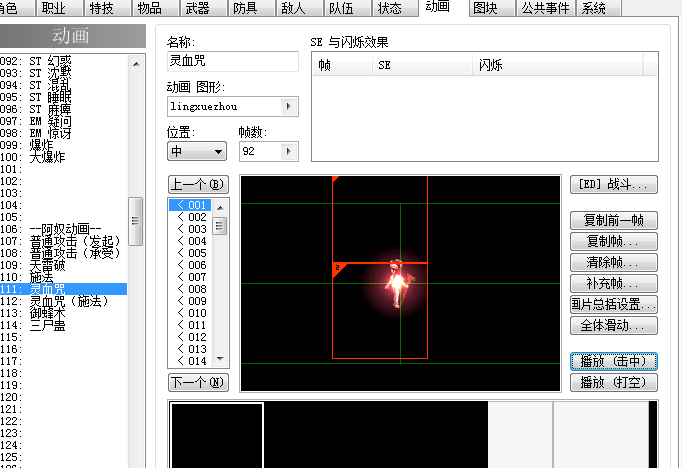This screenshot has width=682, height=468.
Task: Select animation 111: 灵血咒
Action: [64, 289]
